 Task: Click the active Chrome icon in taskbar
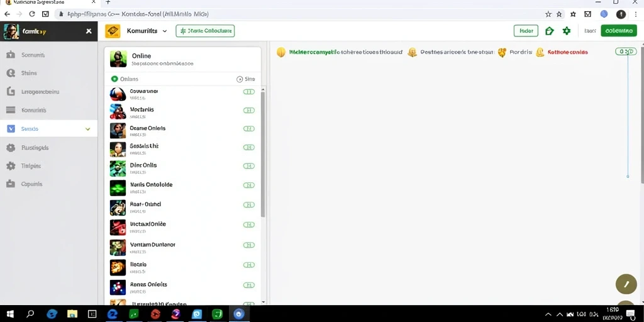238,314
